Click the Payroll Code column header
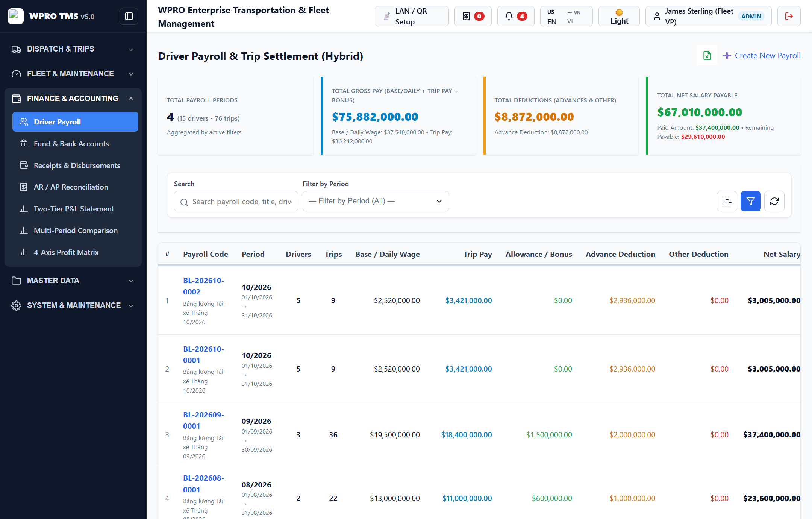This screenshot has width=812, height=519. (x=206, y=254)
